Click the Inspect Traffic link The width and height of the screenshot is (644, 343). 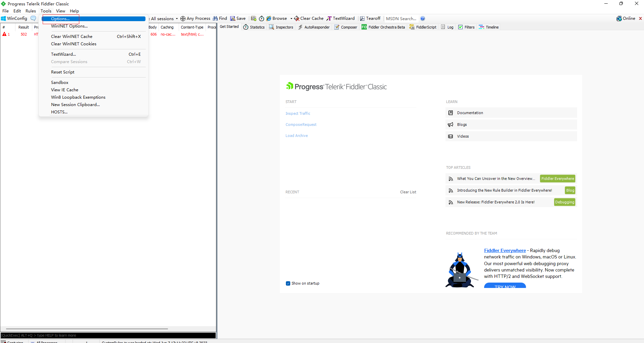(298, 113)
